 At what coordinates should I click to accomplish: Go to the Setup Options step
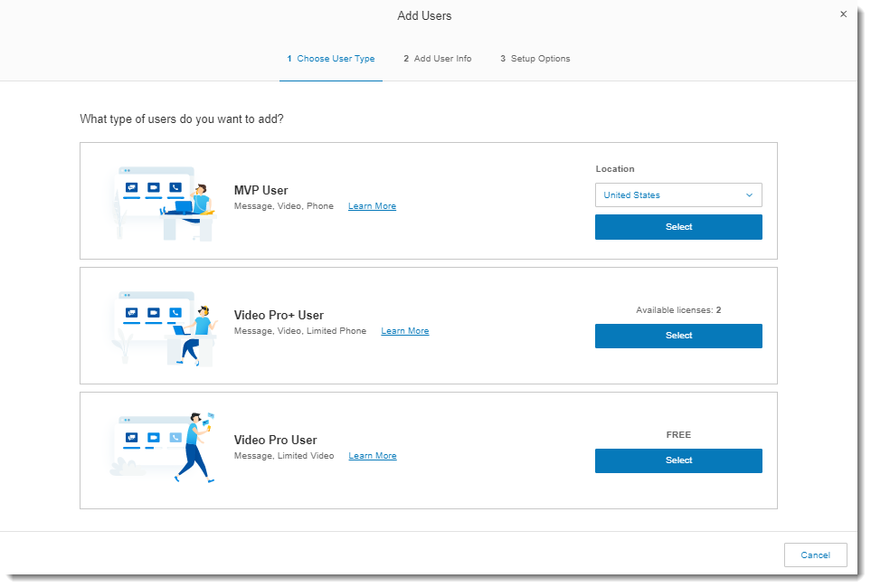pos(535,58)
